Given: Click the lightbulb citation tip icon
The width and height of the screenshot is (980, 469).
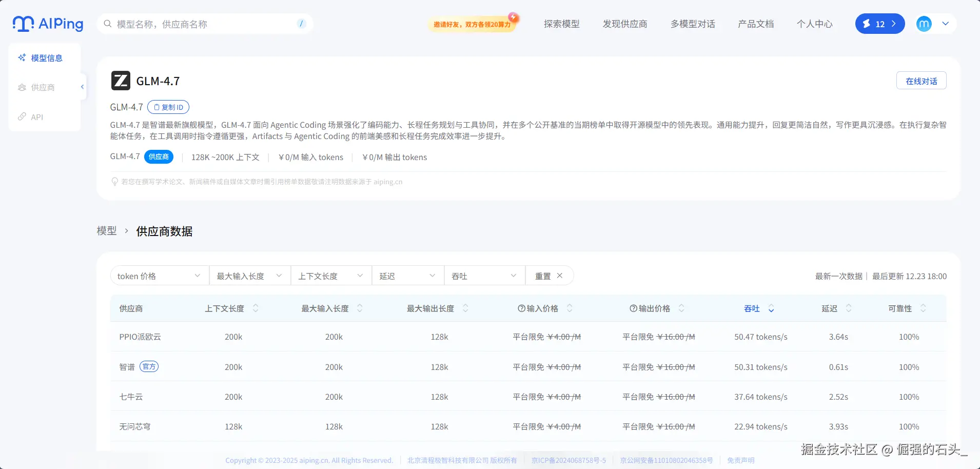Looking at the screenshot, I should [x=115, y=182].
